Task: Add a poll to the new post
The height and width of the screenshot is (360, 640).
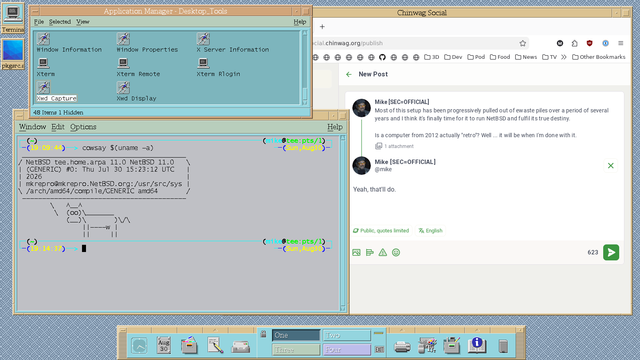Action: (x=370, y=253)
